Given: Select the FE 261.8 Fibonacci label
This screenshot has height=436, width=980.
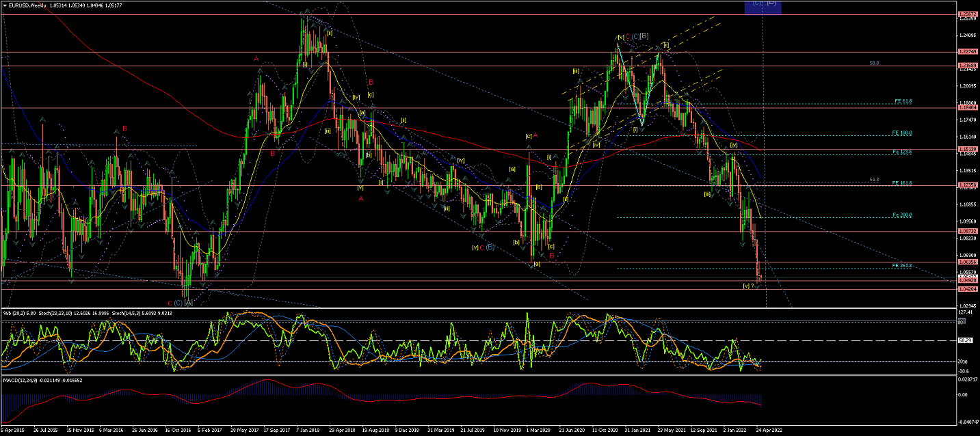Looking at the screenshot, I should tap(902, 265).
